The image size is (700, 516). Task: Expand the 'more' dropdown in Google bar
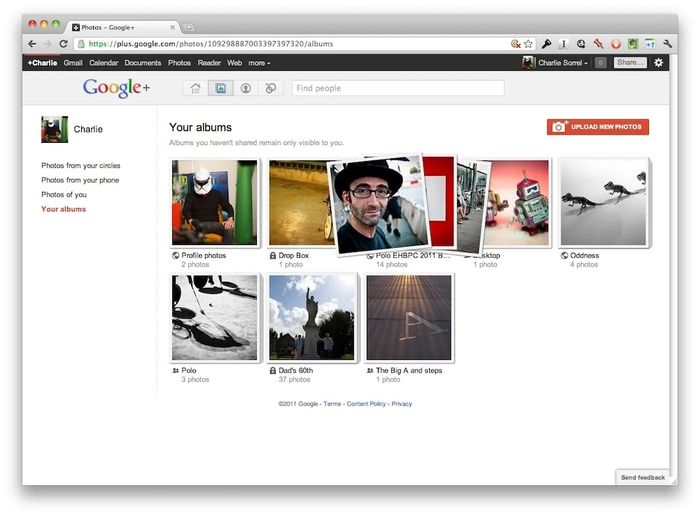(259, 63)
